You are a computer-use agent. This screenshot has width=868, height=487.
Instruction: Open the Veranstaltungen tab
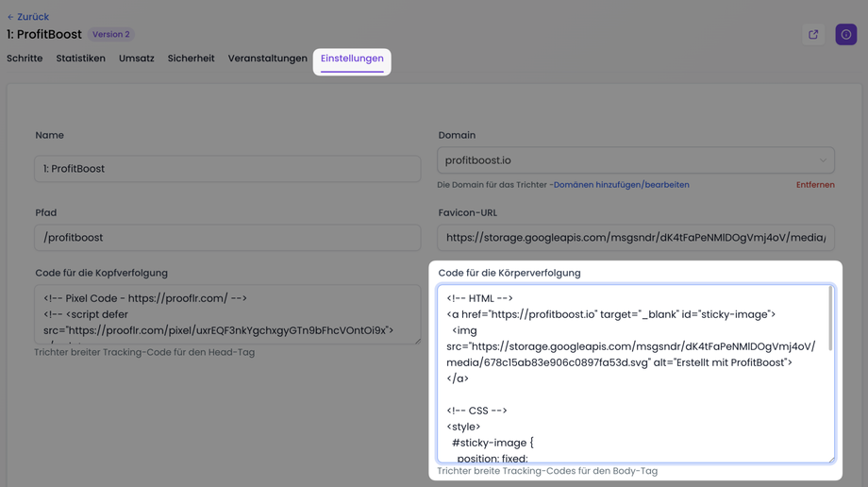pyautogui.click(x=267, y=59)
